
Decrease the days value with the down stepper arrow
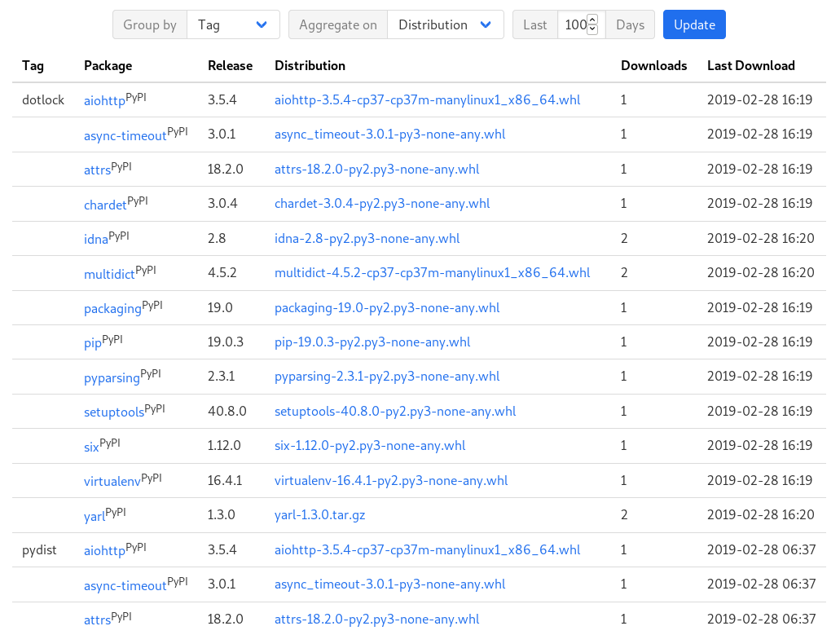point(592,29)
